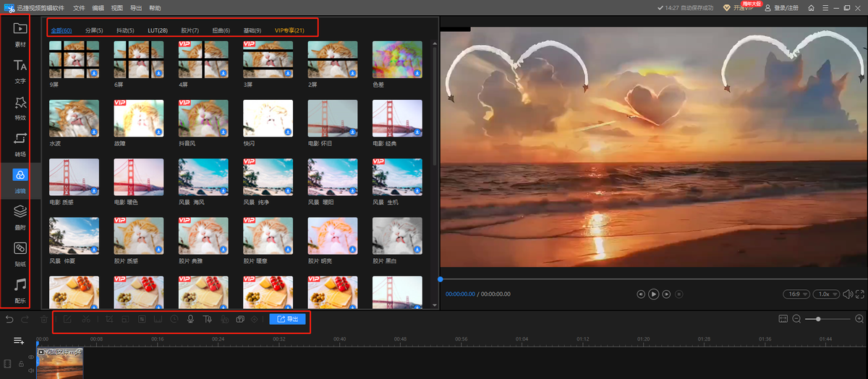Switch to the VIP专享(21) tab
The width and height of the screenshot is (868, 379).
pyautogui.click(x=289, y=30)
